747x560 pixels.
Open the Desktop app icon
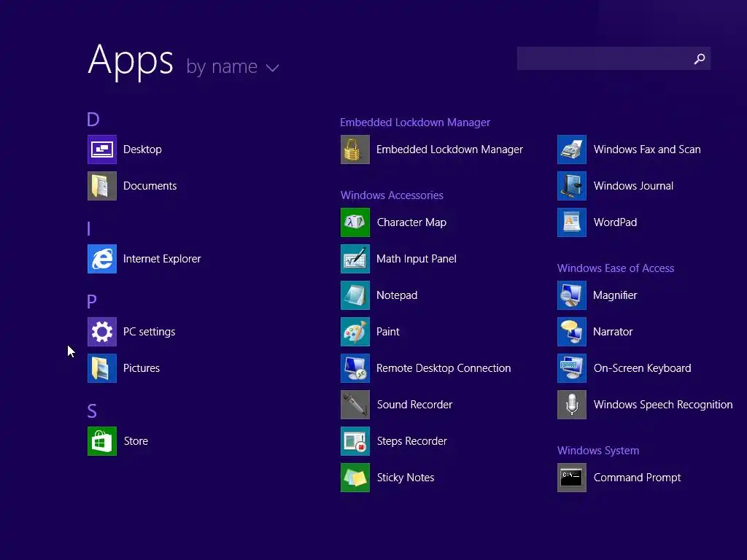coord(102,149)
